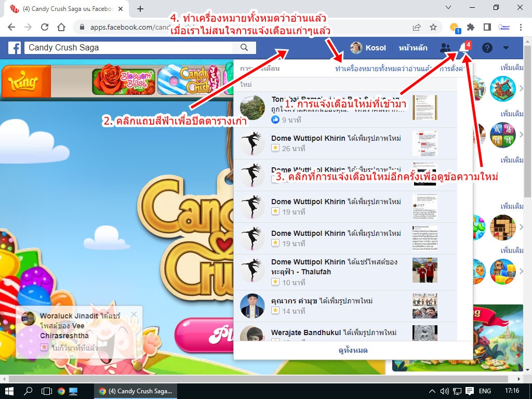532x399 pixels.
Task: Close the Candy Crush Saga tab
Action: pos(121,9)
